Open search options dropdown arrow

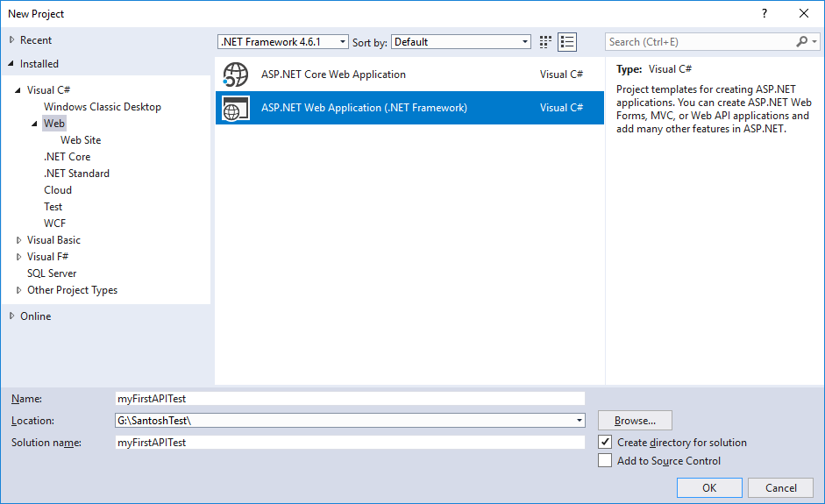pos(814,41)
